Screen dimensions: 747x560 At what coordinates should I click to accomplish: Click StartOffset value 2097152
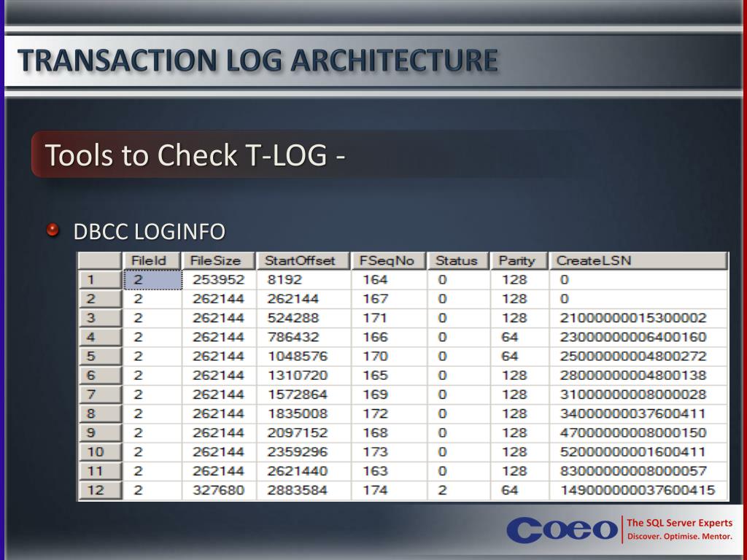(298, 432)
